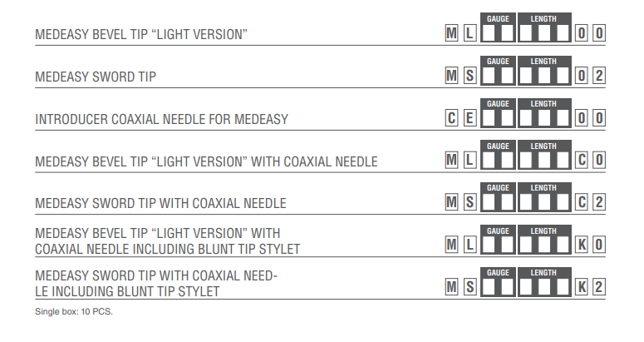644x342 pixels.
Task: Click the "E" code box in introducer row
Action: pos(469,118)
